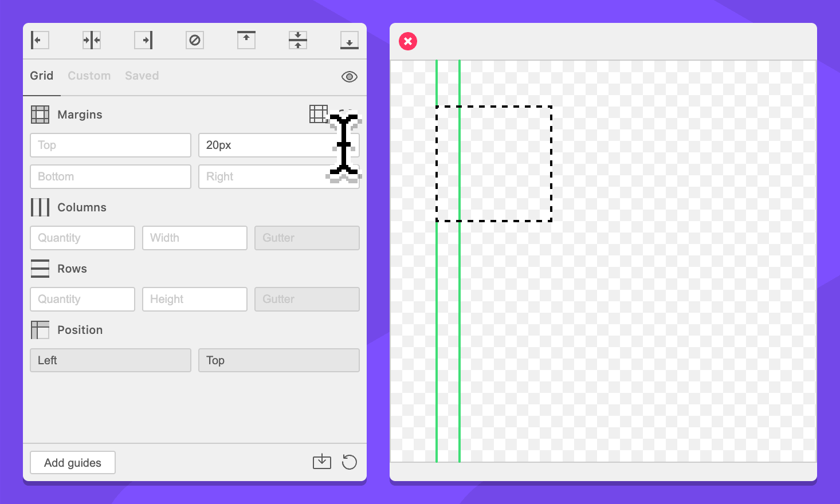Click the Rows Height input field

(x=195, y=300)
